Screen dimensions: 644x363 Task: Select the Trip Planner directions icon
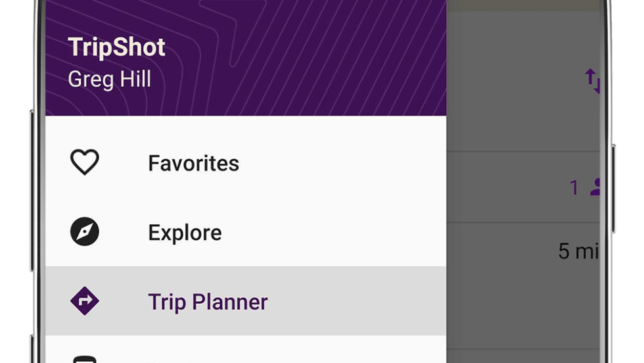[85, 302]
